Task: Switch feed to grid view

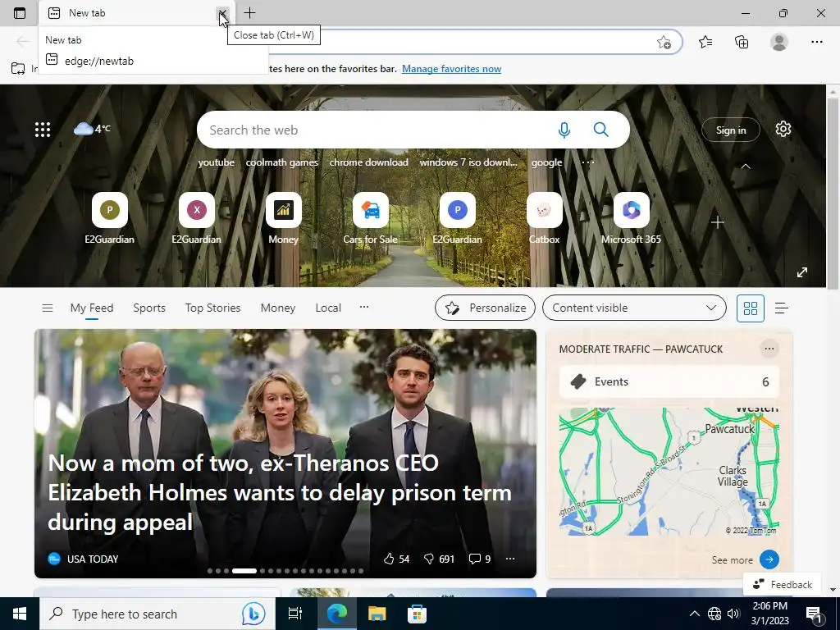Action: click(751, 308)
